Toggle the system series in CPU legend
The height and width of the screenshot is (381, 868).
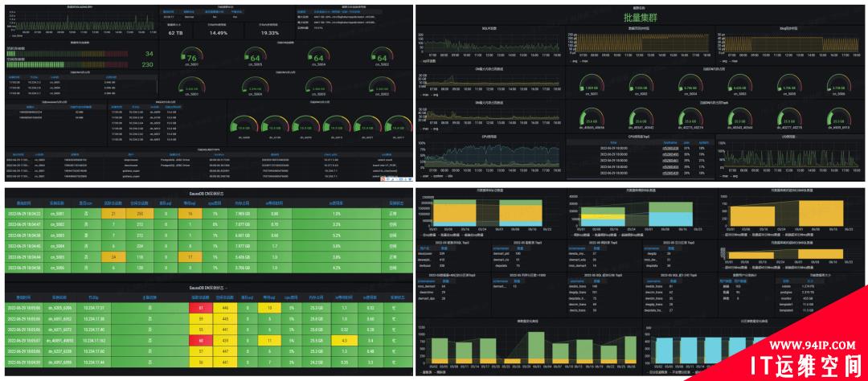[x=438, y=177]
